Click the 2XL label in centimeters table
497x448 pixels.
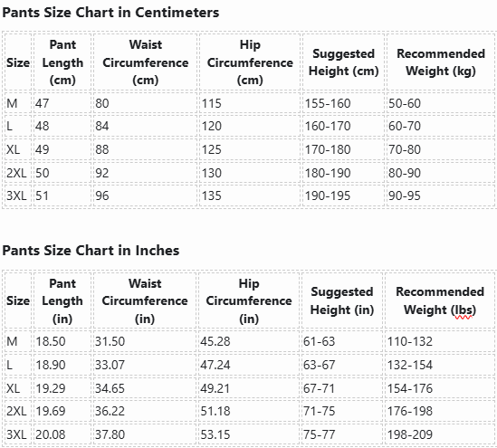pos(18,173)
